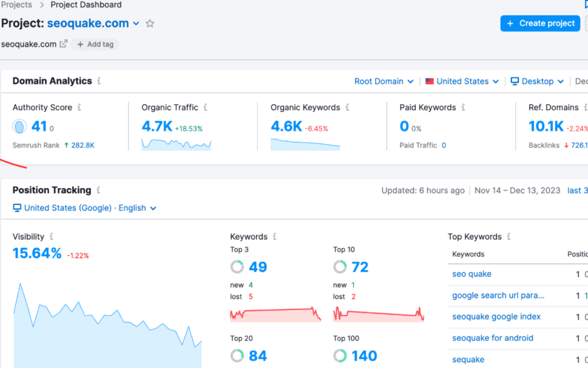Open 'seoquake for android' keyword link
588x368 pixels.
(x=492, y=338)
